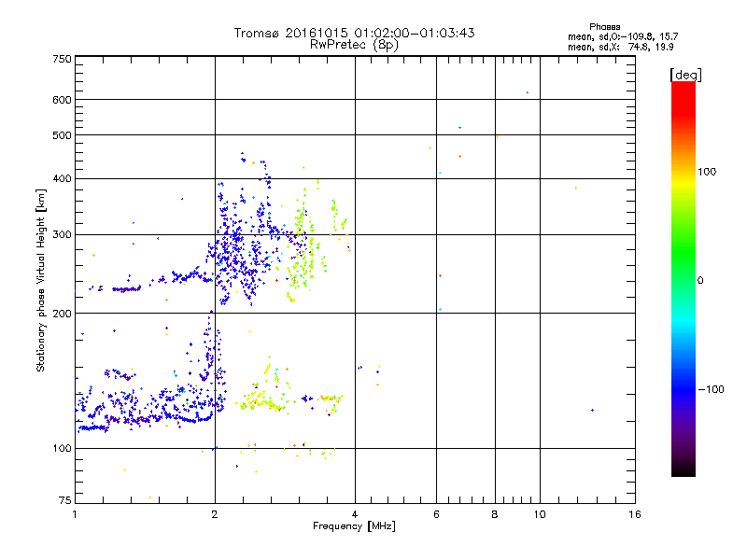Click the y-axis '75' tick label
This screenshot has width=747, height=560.
tap(65, 500)
